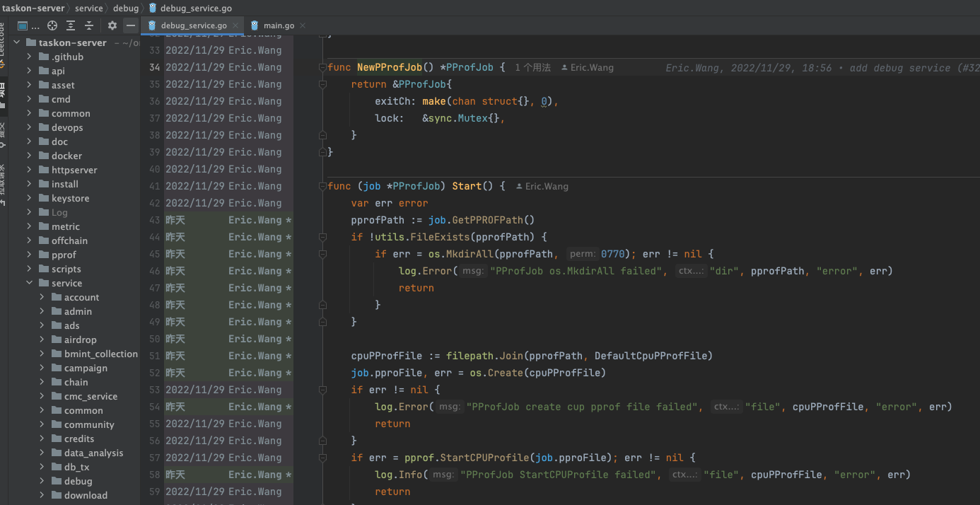Collapse the taskon-server root node
980x505 pixels.
coord(18,42)
